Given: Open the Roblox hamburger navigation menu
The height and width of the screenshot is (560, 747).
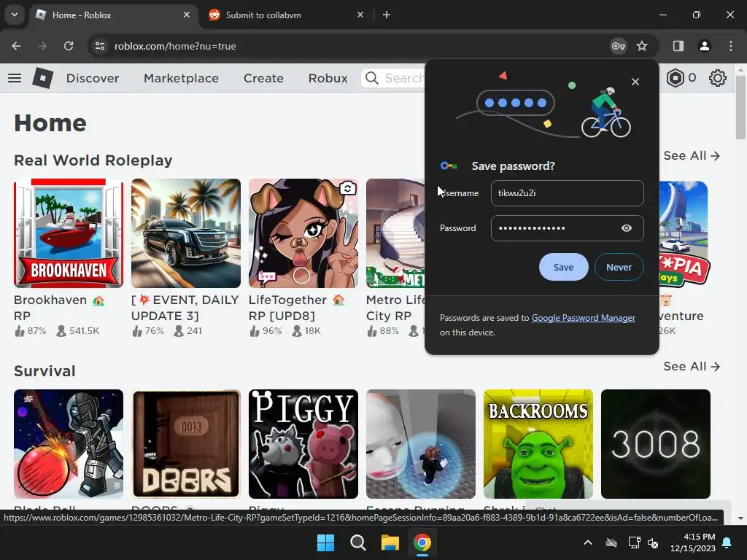Looking at the screenshot, I should pyautogui.click(x=15, y=77).
